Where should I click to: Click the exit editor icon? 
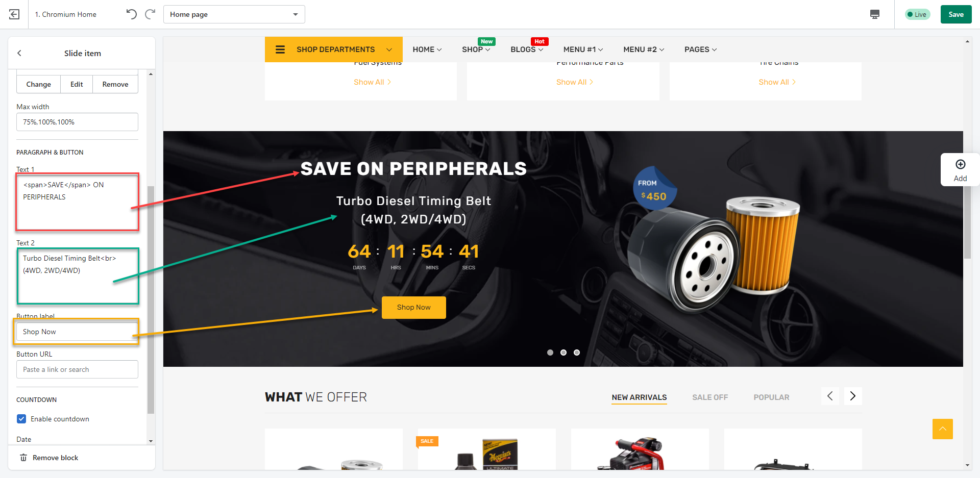[x=14, y=14]
